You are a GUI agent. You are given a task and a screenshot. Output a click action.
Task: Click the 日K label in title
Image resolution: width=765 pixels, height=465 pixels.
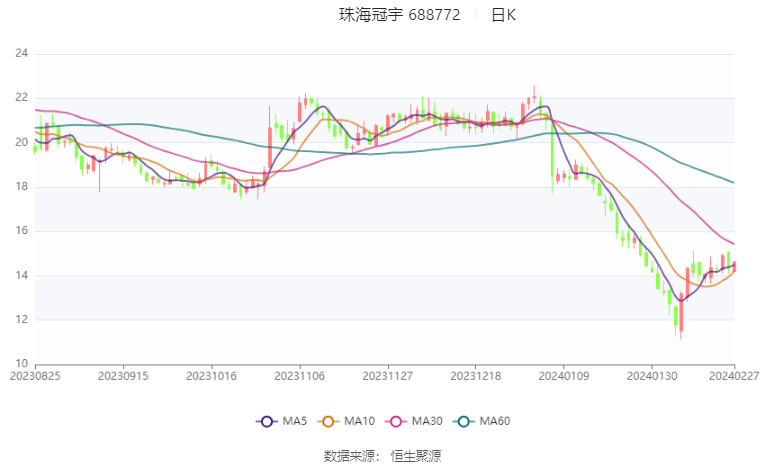pyautogui.click(x=503, y=15)
